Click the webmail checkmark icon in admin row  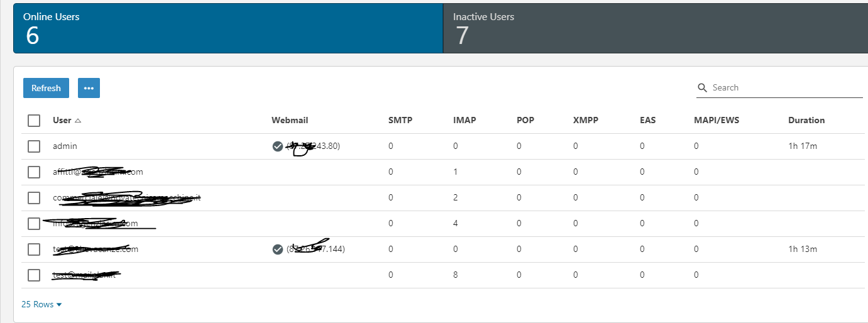(277, 146)
